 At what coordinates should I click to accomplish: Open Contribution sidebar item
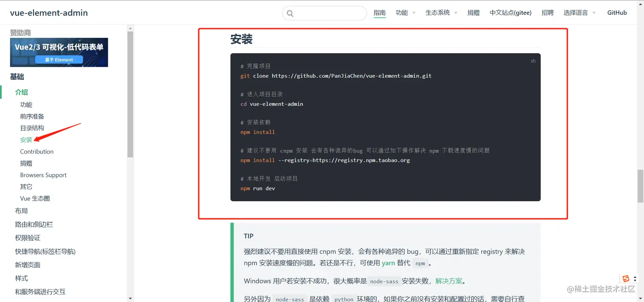click(37, 151)
